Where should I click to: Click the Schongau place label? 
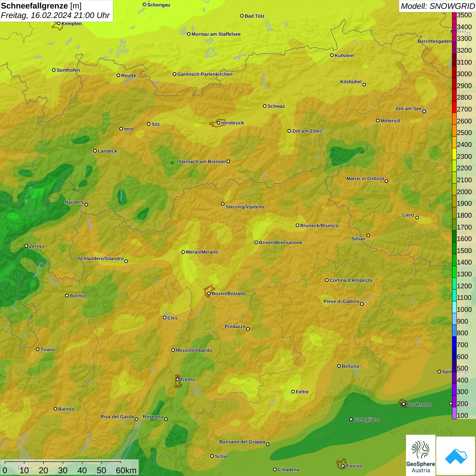(x=158, y=5)
